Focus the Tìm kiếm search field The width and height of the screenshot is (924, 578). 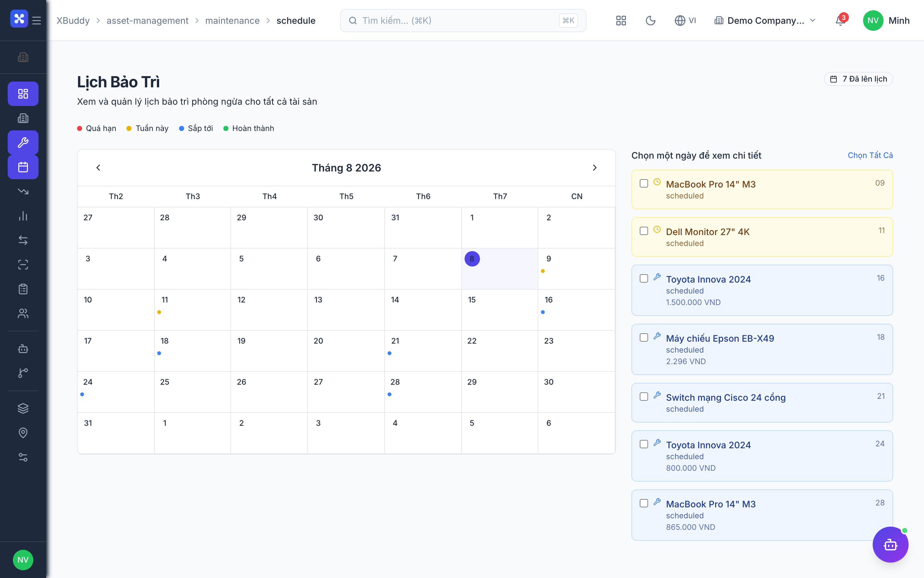click(463, 21)
